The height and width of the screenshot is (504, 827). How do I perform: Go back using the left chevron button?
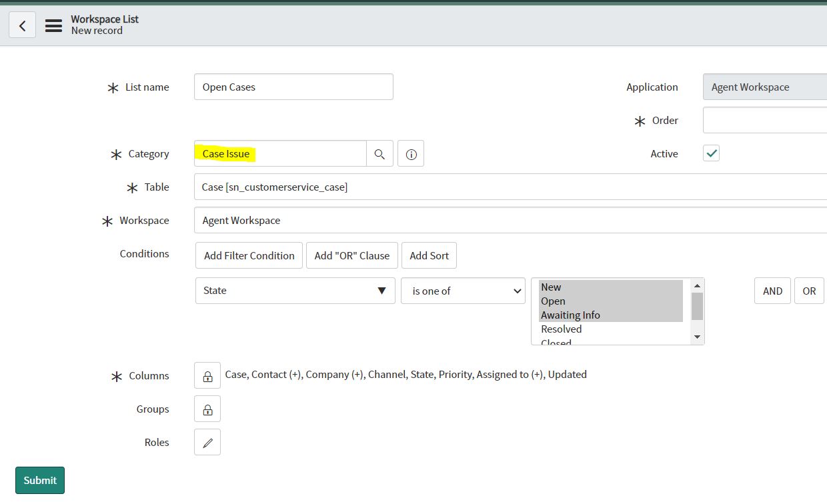22,25
